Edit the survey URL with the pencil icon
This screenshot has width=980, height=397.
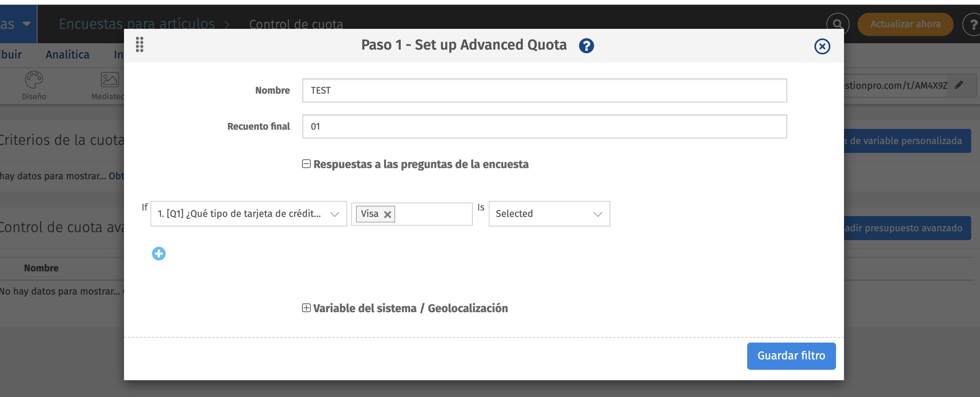pyautogui.click(x=959, y=85)
